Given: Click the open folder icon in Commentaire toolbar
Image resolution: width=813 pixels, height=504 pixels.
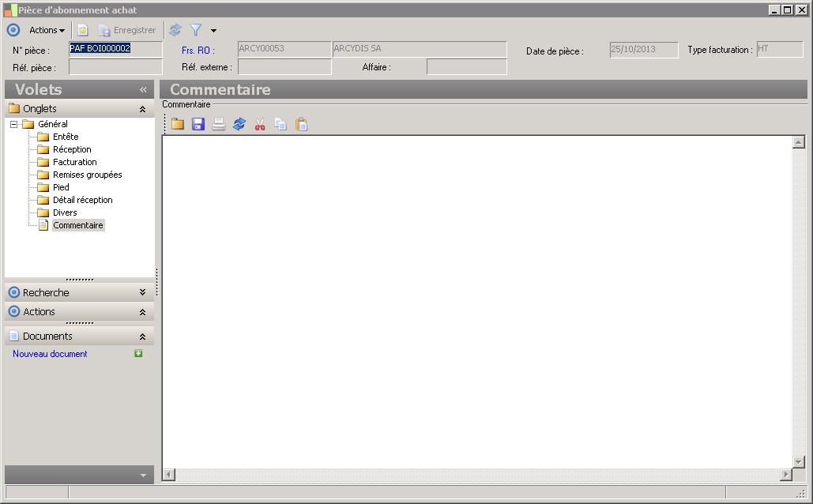Looking at the screenshot, I should (178, 124).
